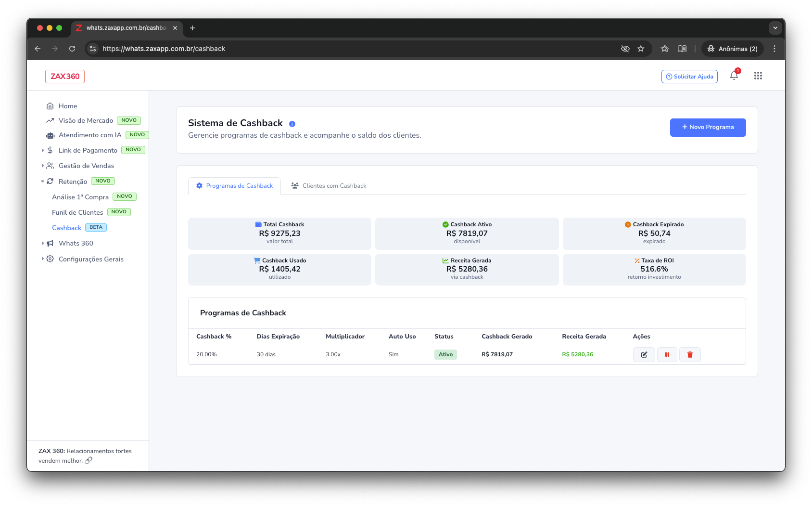Click the eye-slash tracking protection icon

point(625,49)
